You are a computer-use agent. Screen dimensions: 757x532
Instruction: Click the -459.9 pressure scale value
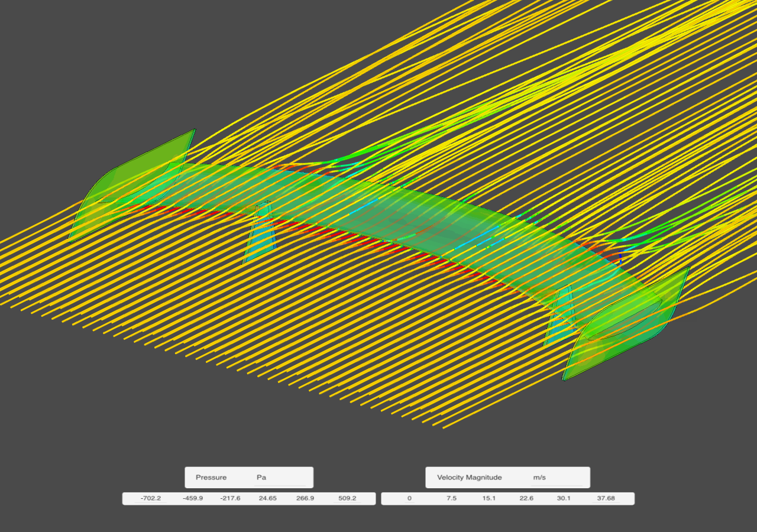(x=193, y=498)
